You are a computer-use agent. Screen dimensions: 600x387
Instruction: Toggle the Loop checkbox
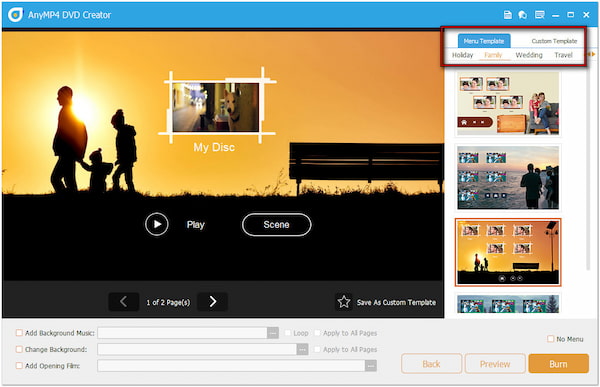[287, 333]
